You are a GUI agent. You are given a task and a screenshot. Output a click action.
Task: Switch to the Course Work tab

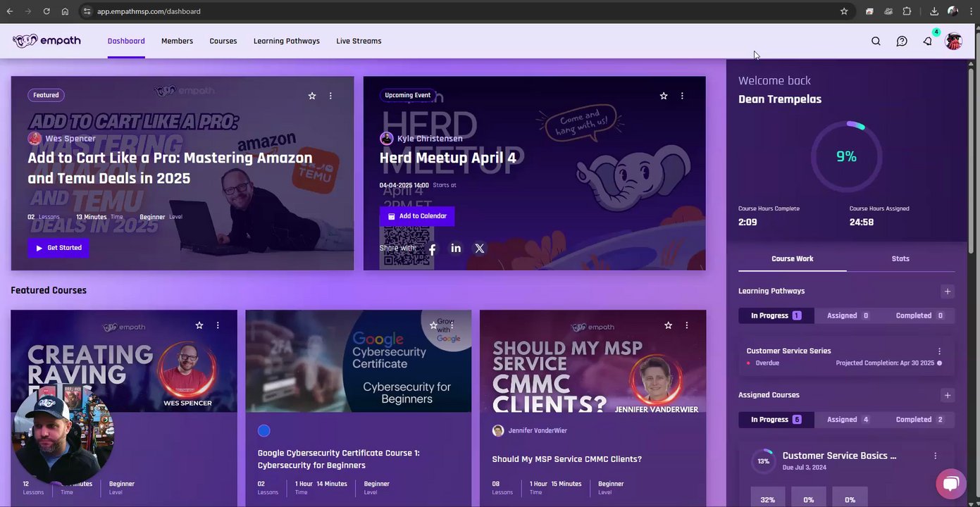tap(793, 259)
